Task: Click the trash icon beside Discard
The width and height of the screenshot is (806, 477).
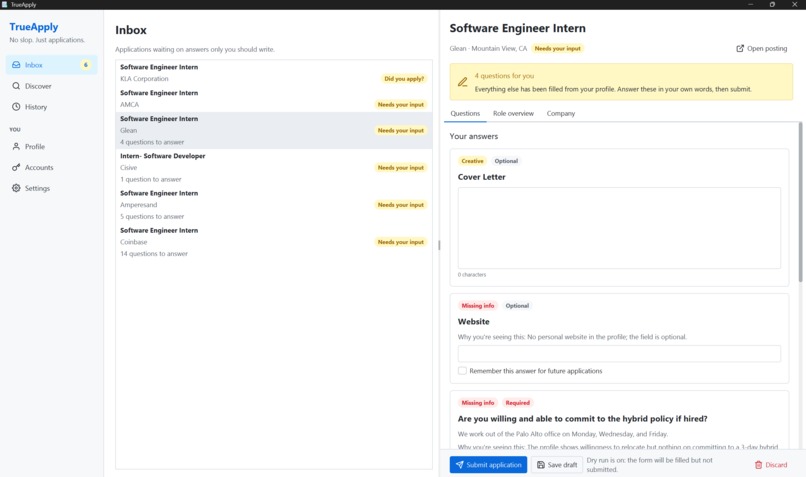Action: pyautogui.click(x=758, y=465)
